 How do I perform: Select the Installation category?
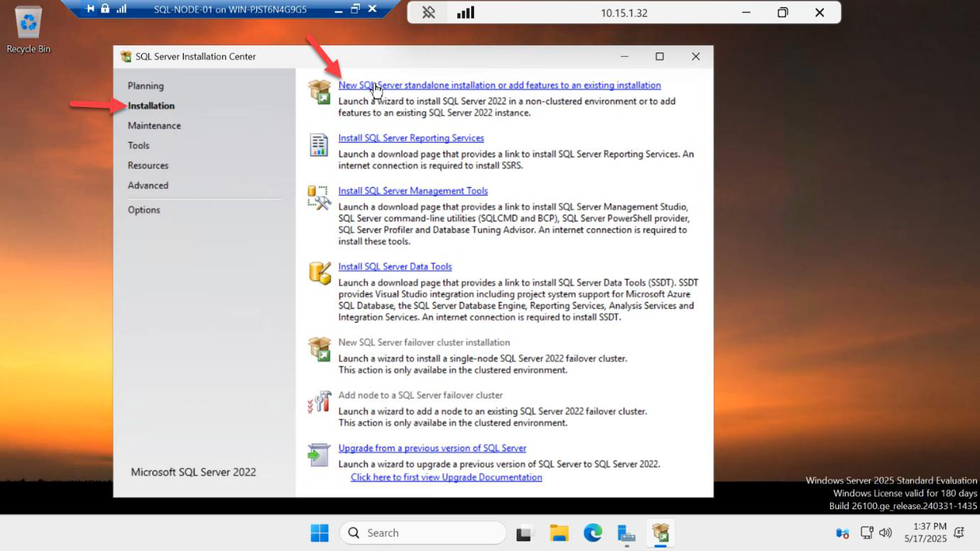[151, 106]
